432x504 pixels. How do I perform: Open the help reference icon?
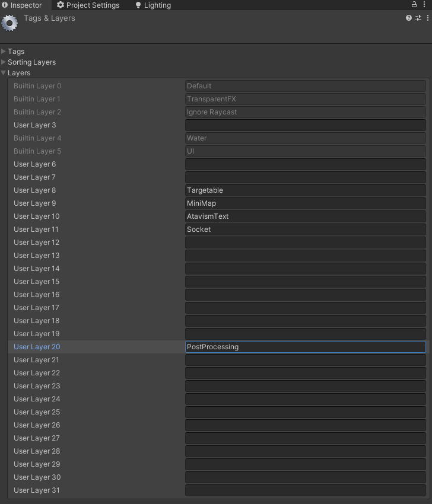tap(409, 18)
